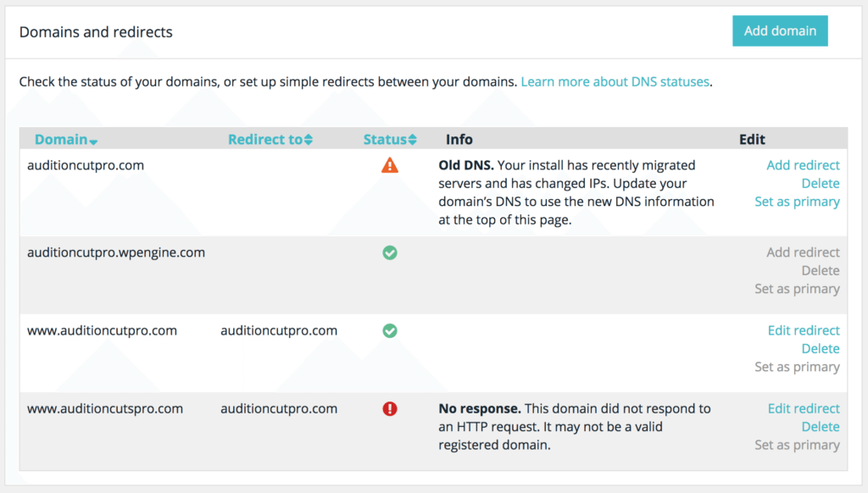The height and width of the screenshot is (493, 868).
Task: Delete the www.auditioncutspro.com domain
Action: [x=820, y=427]
